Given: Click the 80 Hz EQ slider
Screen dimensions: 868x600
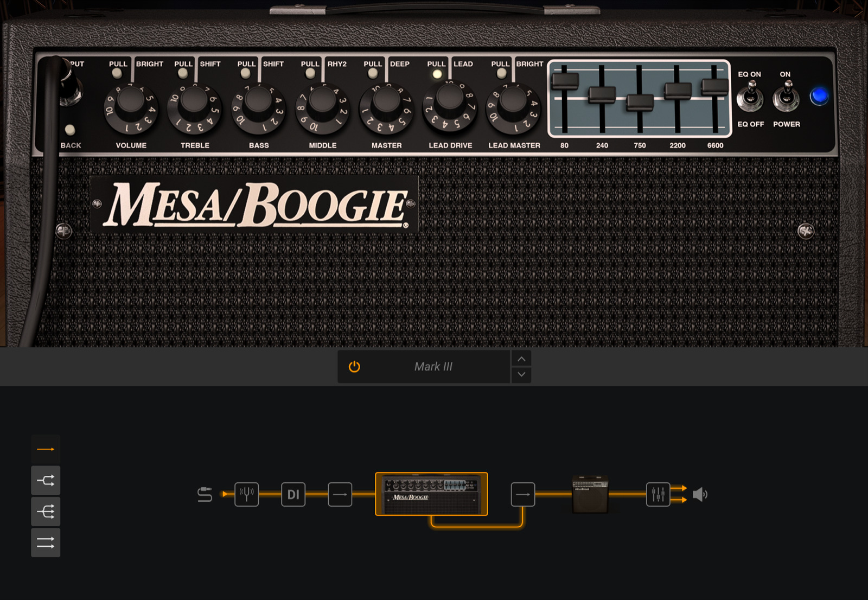Looking at the screenshot, I should pyautogui.click(x=565, y=81).
